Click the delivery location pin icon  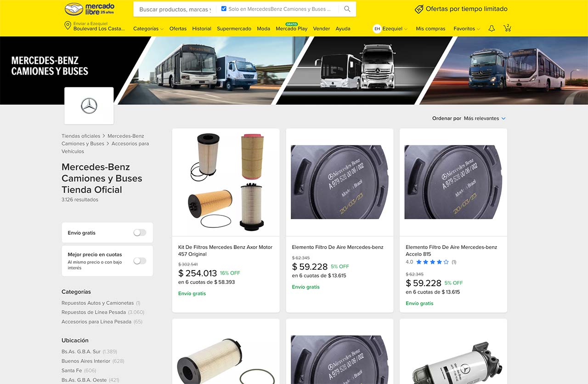tap(68, 26)
